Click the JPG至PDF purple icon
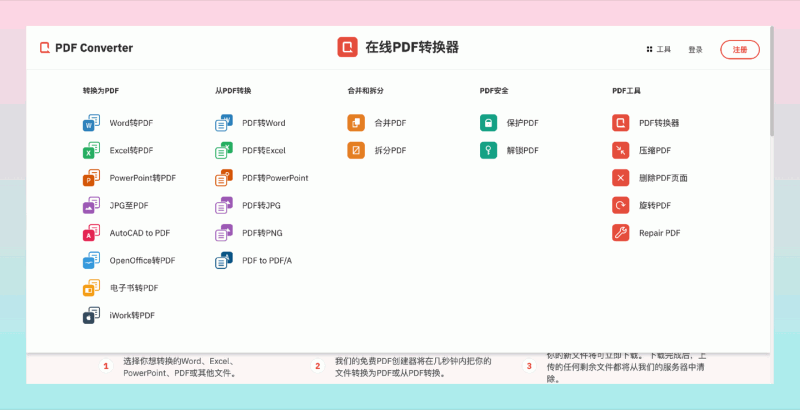The image size is (800, 410). (91, 206)
